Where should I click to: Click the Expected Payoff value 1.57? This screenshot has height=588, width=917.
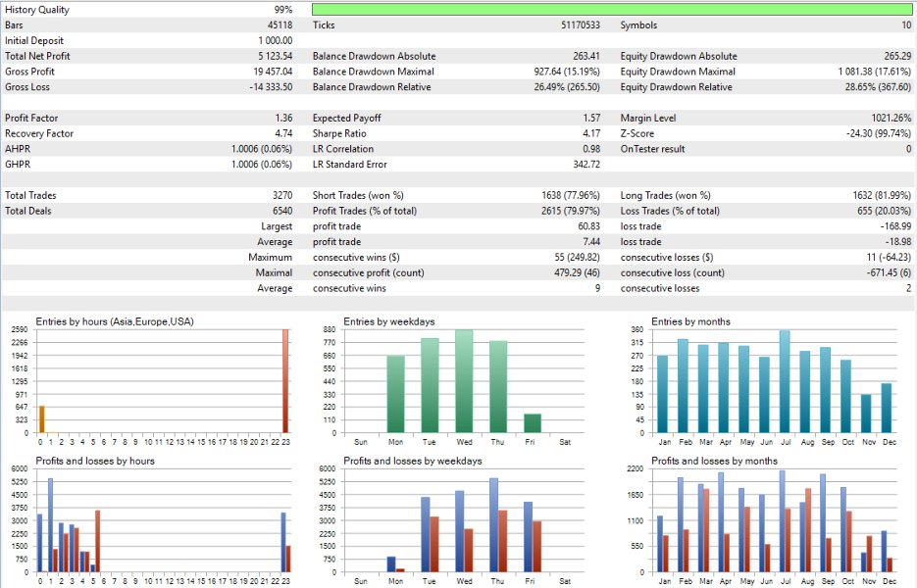pos(591,118)
